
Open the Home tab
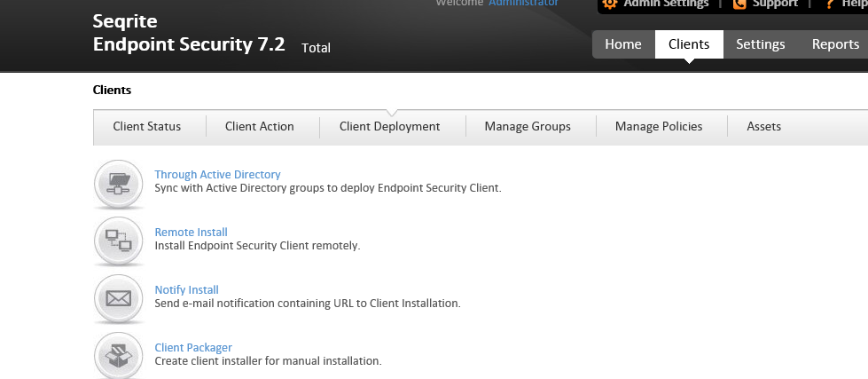[x=623, y=44]
